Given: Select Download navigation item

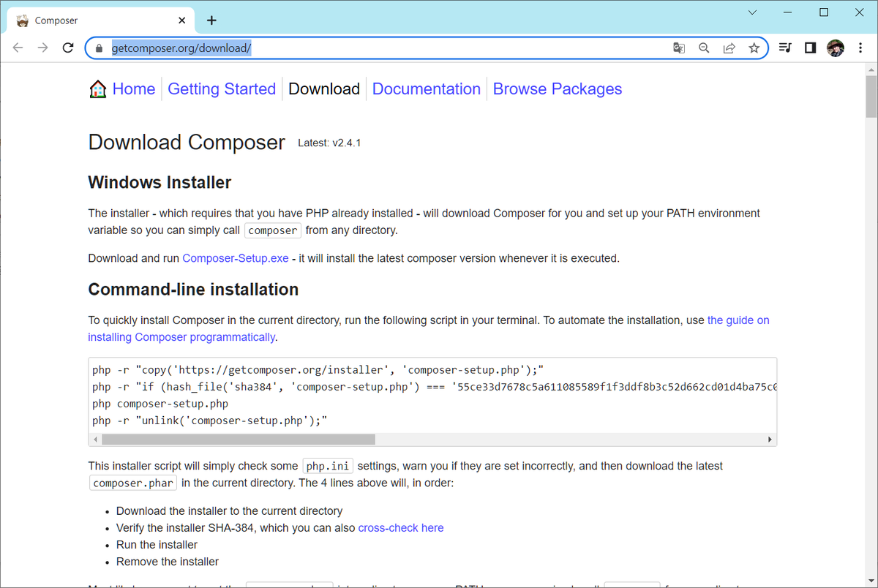Looking at the screenshot, I should pos(324,89).
